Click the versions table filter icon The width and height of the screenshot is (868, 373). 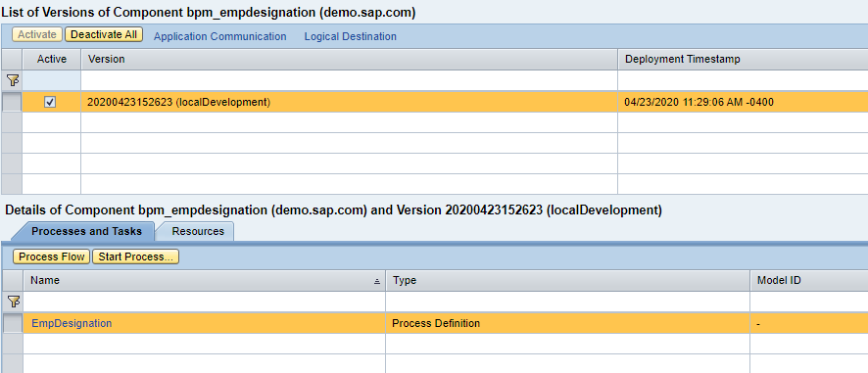[12, 81]
